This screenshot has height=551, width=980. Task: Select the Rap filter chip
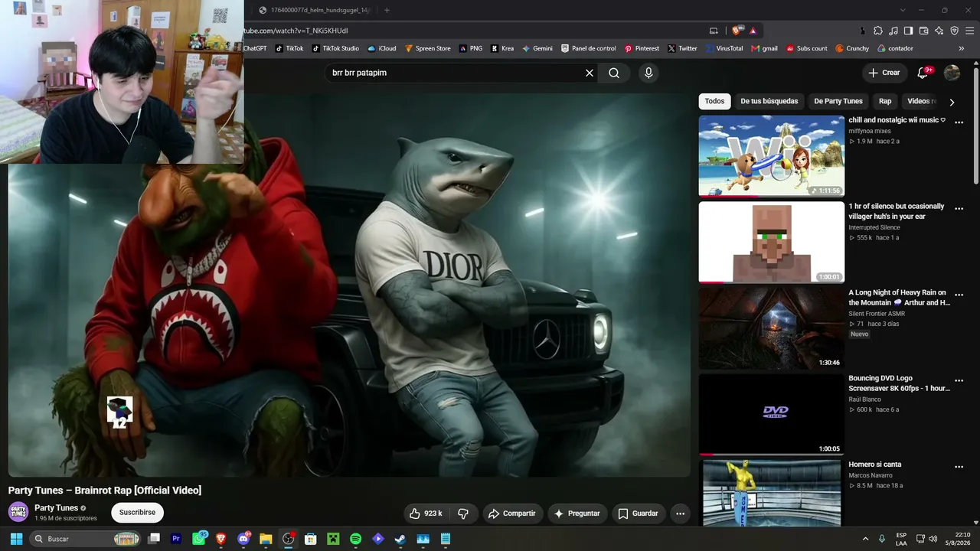coord(885,101)
